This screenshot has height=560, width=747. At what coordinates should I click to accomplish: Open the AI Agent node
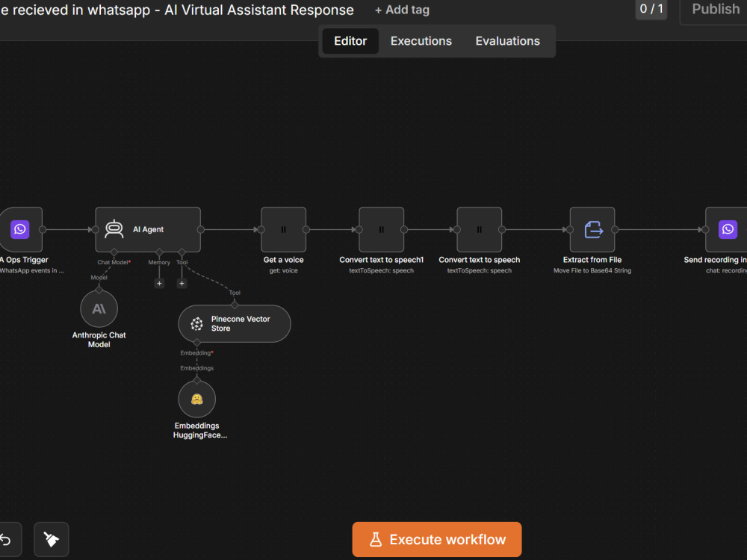pos(148,229)
